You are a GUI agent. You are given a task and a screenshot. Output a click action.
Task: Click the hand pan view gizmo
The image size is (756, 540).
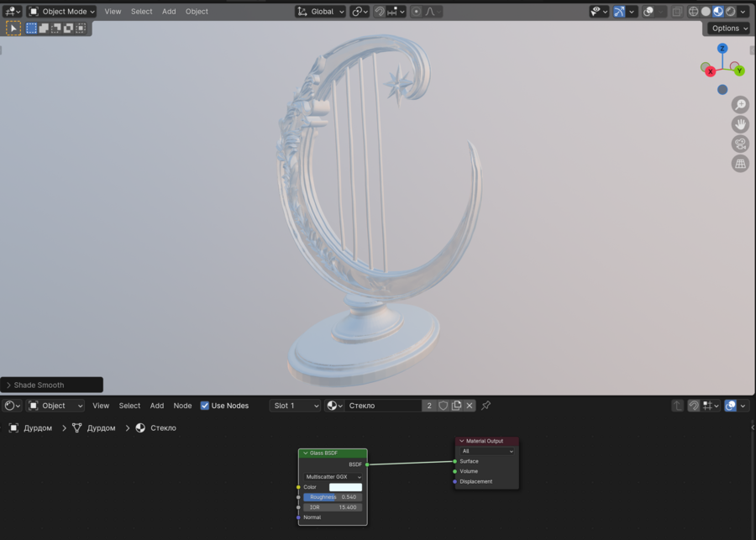740,123
